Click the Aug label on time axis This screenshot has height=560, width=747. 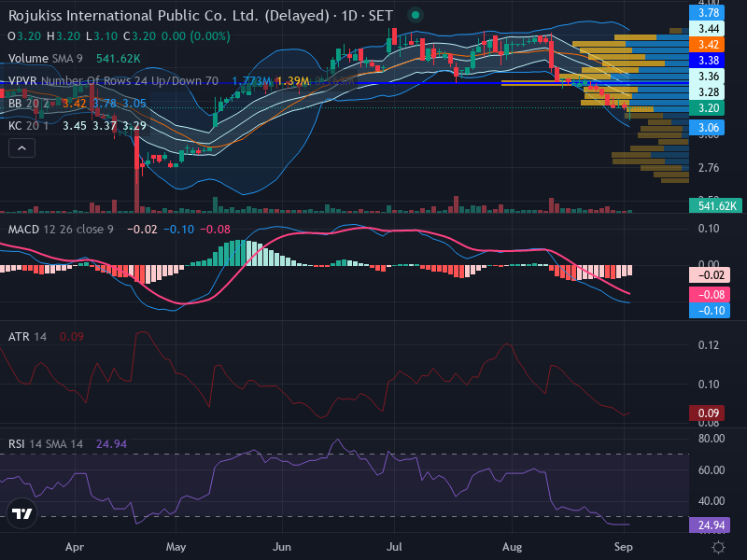(512, 547)
